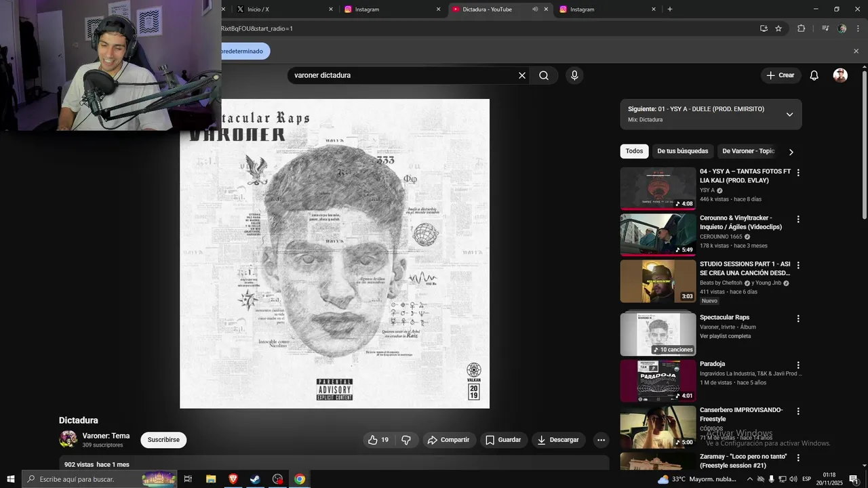868x488 pixels.
Task: Open the Paradoja video thumbnail
Action: [x=658, y=381]
